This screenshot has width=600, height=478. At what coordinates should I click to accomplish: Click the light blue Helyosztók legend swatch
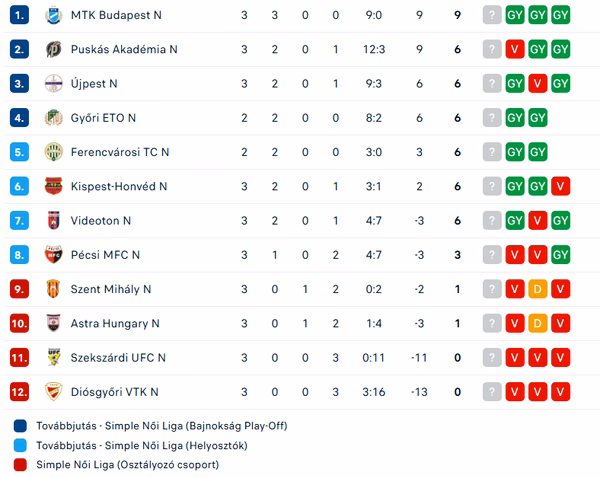tap(20, 445)
